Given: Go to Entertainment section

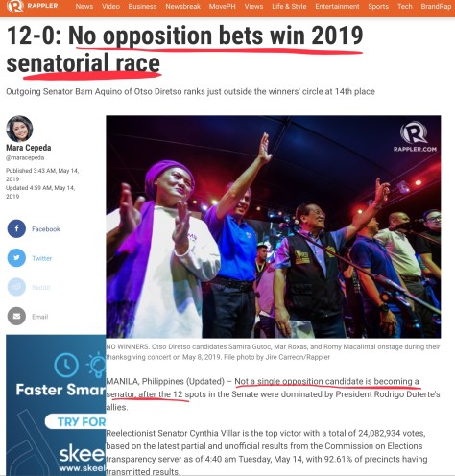Looking at the screenshot, I should pyautogui.click(x=337, y=6).
